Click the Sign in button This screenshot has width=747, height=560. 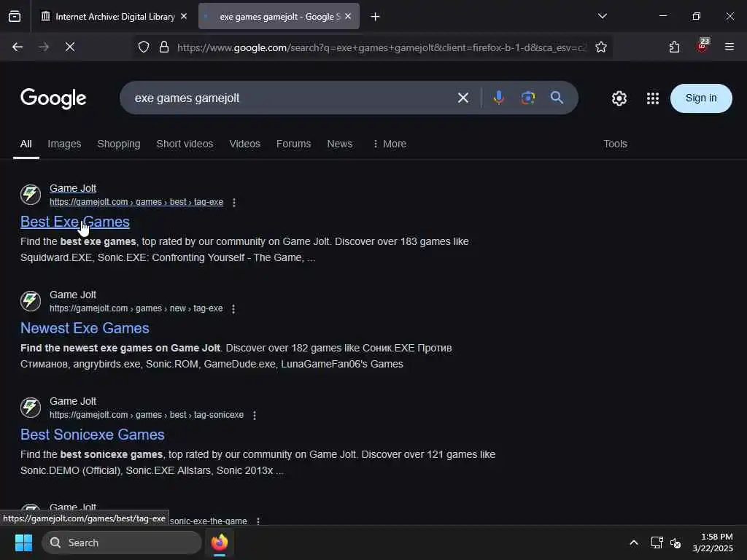point(701,98)
